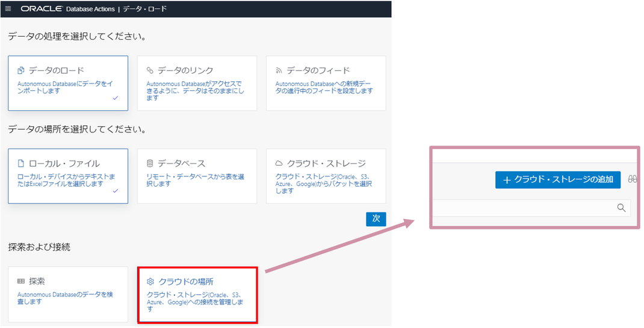The width and height of the screenshot is (644, 328).
Task: Click the file icon on ローカル・ファイル
Action: point(21,163)
